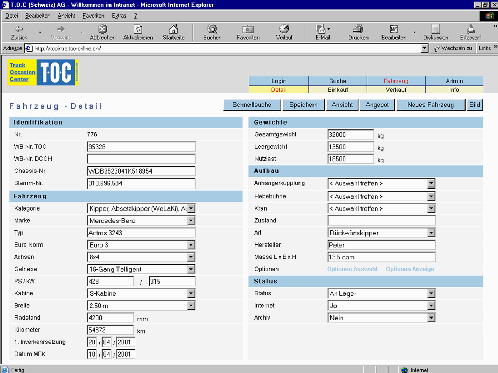The height and width of the screenshot is (373, 498).
Task: Print the page with Drucken icon
Action: coord(358,32)
